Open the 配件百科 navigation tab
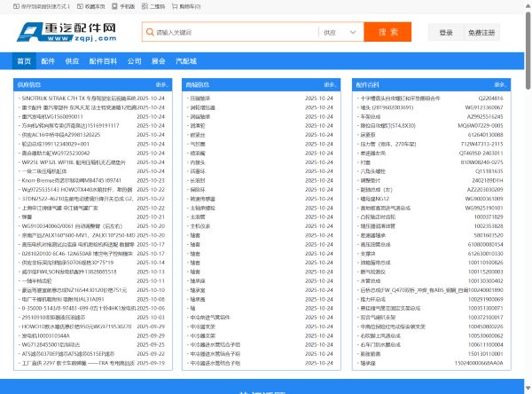The width and height of the screenshot is (532, 394). click(x=103, y=61)
